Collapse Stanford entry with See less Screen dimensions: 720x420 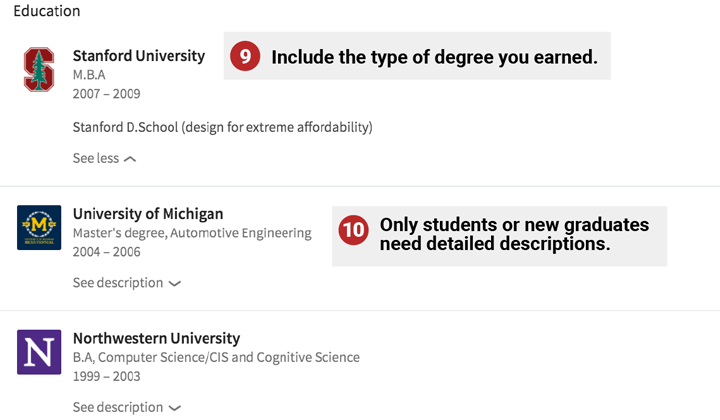pyautogui.click(x=104, y=158)
